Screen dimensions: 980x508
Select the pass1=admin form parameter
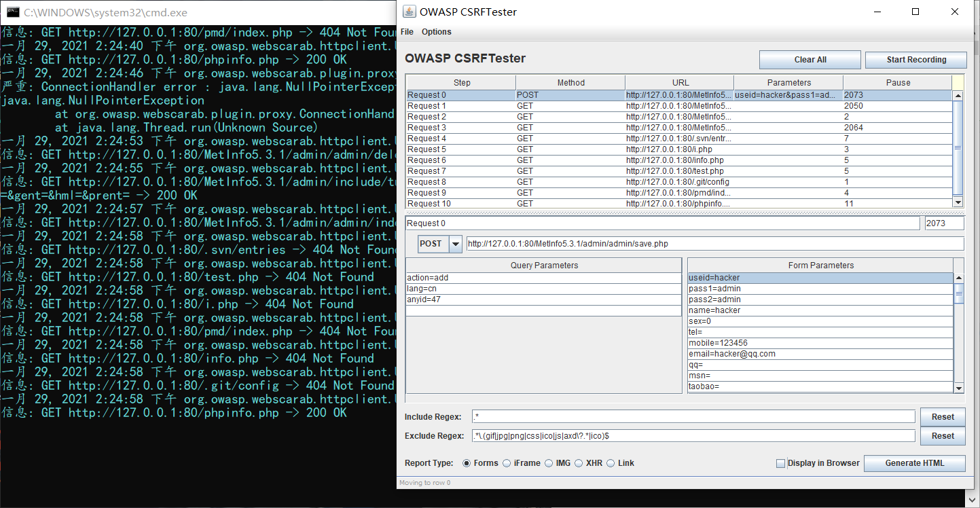click(820, 289)
